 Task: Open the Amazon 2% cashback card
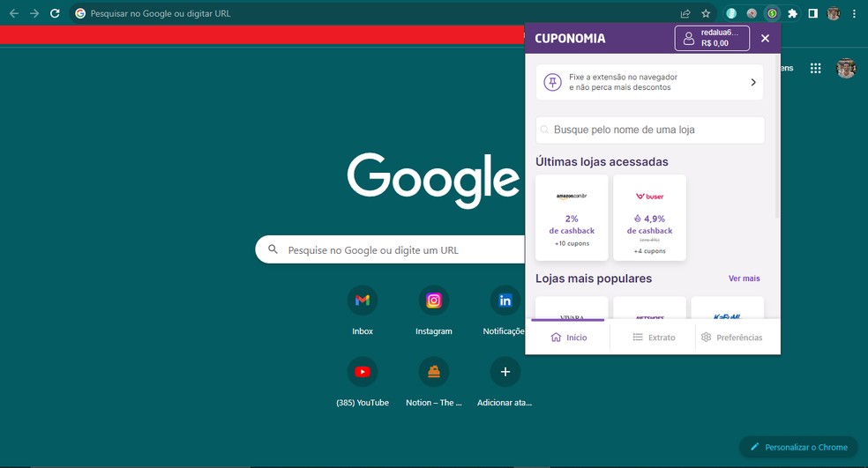[572, 218]
